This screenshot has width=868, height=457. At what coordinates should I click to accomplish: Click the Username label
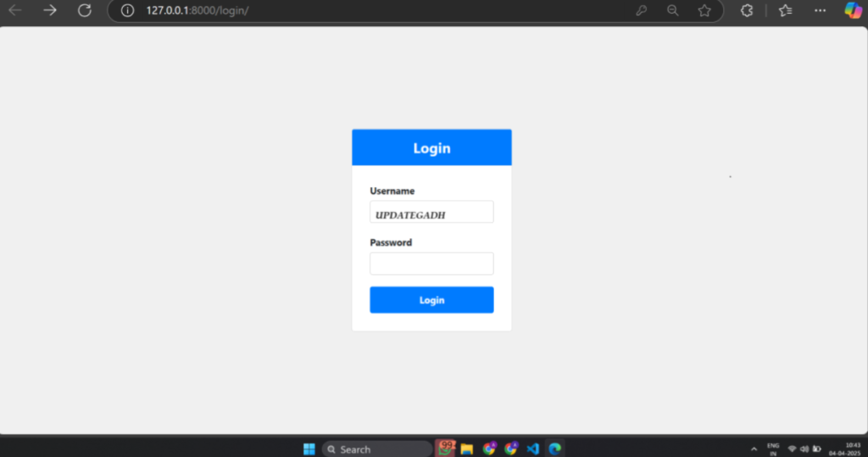[392, 191]
